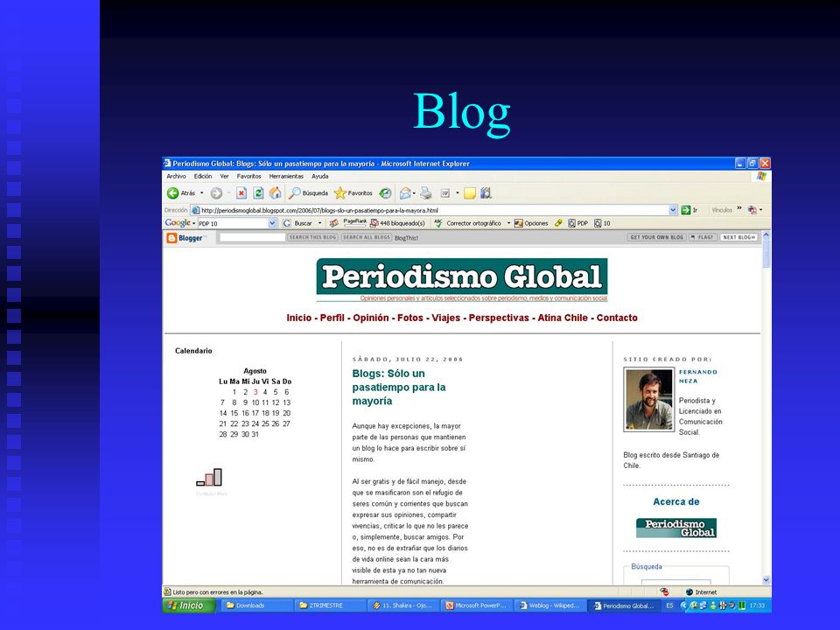Click the security warning status bar icon
The height and width of the screenshot is (630, 840).
[x=664, y=592]
